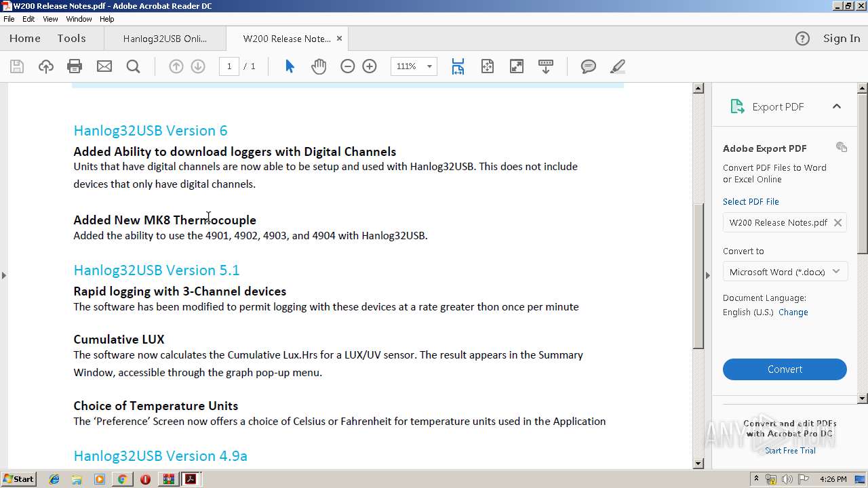The image size is (868, 488).
Task: Click the document scrollbar up arrow
Action: pos(698,88)
